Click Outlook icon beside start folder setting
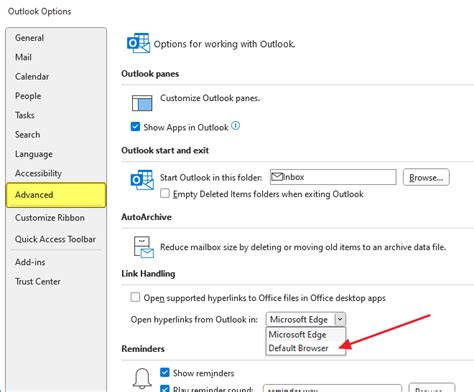Image resolution: width=474 pixels, height=392 pixels. 142,180
